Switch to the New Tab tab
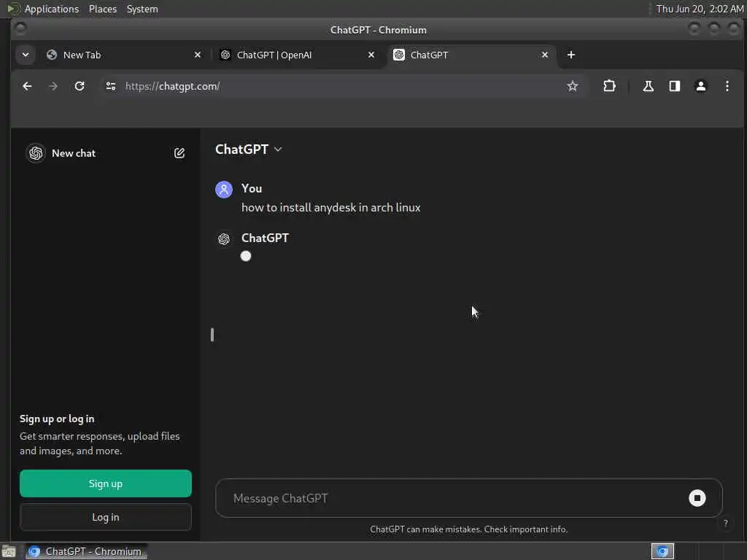Screen dimensions: 747x560 click(124, 55)
